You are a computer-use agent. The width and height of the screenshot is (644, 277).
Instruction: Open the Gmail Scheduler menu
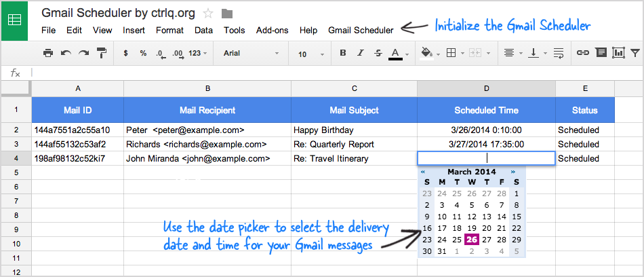tap(361, 30)
